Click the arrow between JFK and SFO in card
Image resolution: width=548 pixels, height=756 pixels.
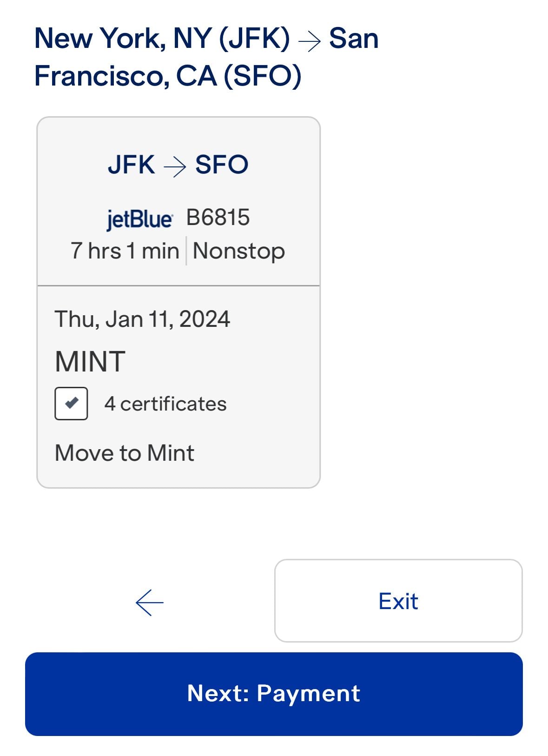(x=175, y=166)
